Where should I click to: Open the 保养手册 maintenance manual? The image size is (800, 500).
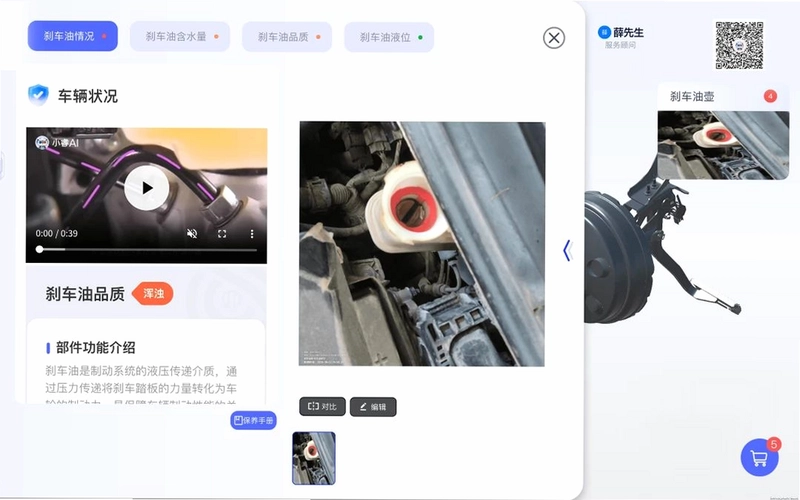(254, 420)
